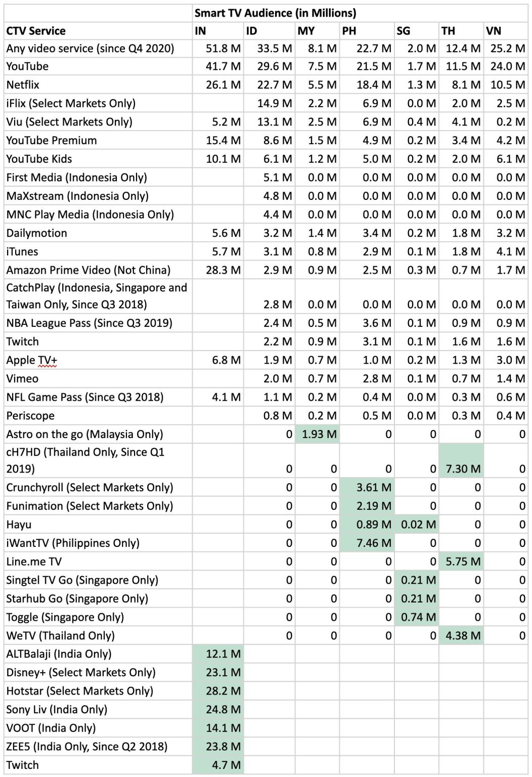Select the 'MY' column header cell
The image size is (532, 777).
(x=317, y=31)
